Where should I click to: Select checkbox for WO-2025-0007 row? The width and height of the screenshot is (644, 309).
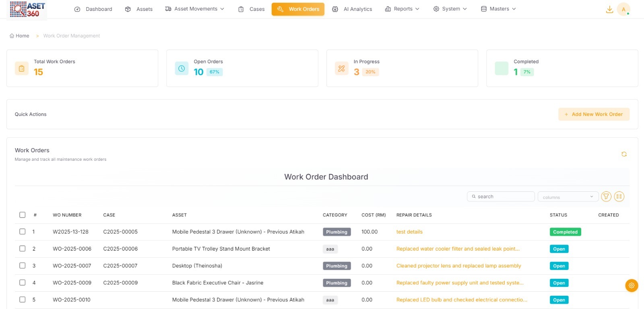[x=23, y=266]
